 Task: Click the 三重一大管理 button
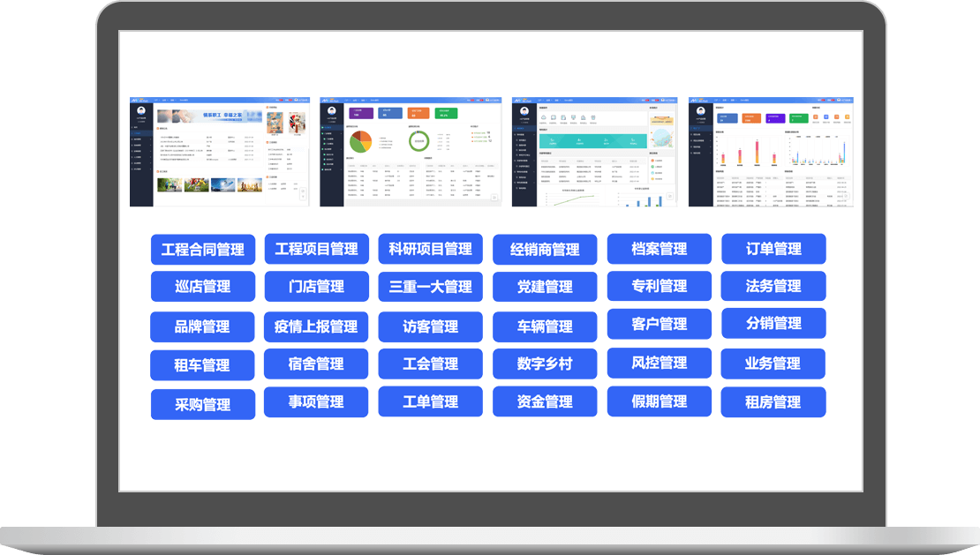[430, 287]
